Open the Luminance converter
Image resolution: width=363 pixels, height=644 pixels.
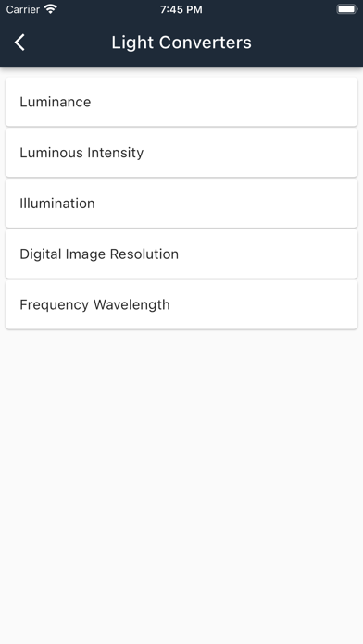181,102
